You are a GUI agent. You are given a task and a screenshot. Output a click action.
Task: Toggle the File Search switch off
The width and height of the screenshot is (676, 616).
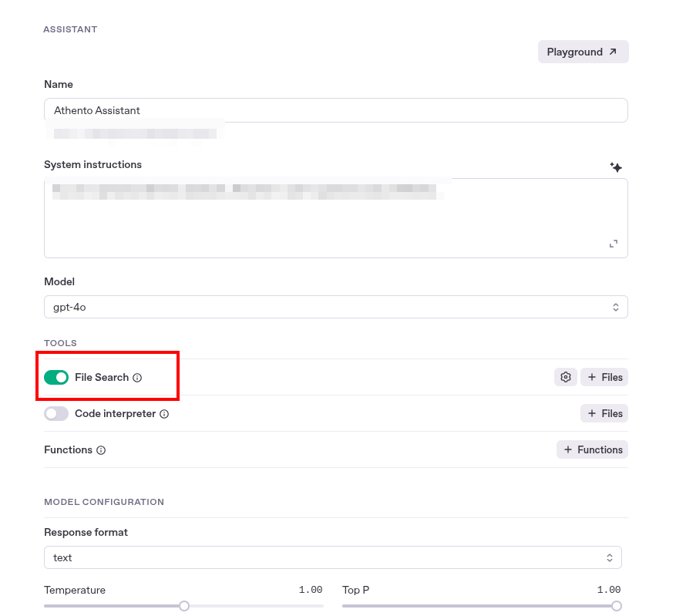tap(56, 377)
